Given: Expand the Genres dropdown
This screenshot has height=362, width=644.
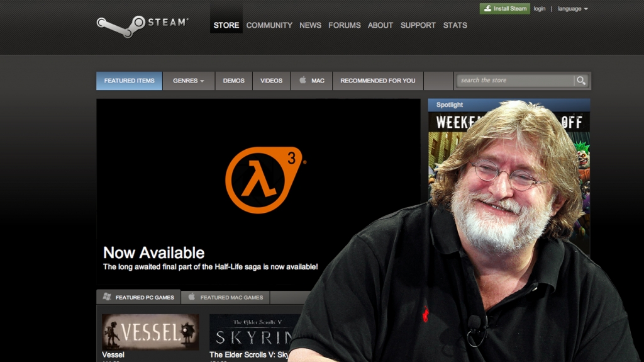Looking at the screenshot, I should click(x=189, y=81).
